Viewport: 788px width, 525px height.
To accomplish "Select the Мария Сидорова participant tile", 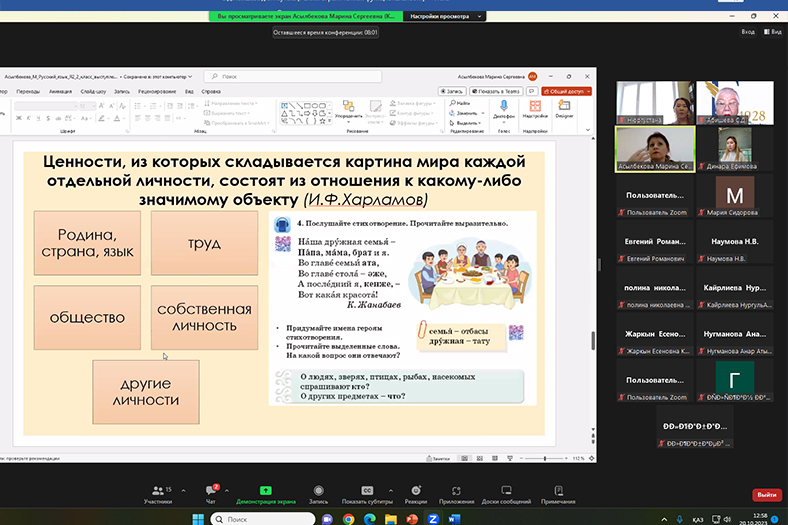I will (735, 196).
